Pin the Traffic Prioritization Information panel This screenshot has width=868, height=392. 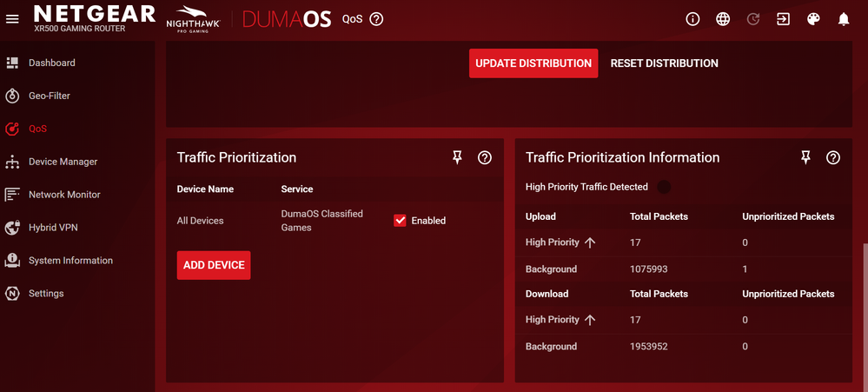[805, 158]
